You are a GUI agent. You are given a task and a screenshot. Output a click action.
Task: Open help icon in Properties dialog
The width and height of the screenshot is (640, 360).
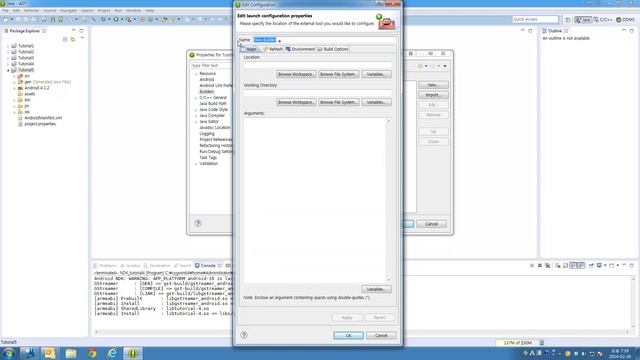coord(198,223)
